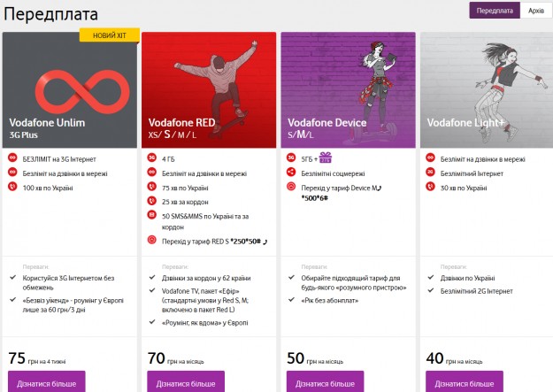The width and height of the screenshot is (553, 392).
Task: Click the gift icon next to 5ГБ
Action: coord(325,158)
